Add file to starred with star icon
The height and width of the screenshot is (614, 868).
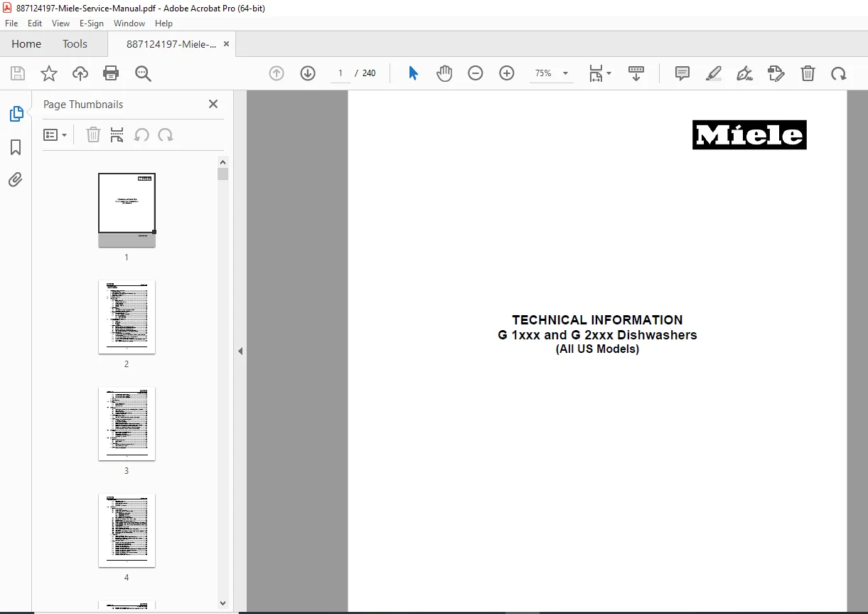49,73
